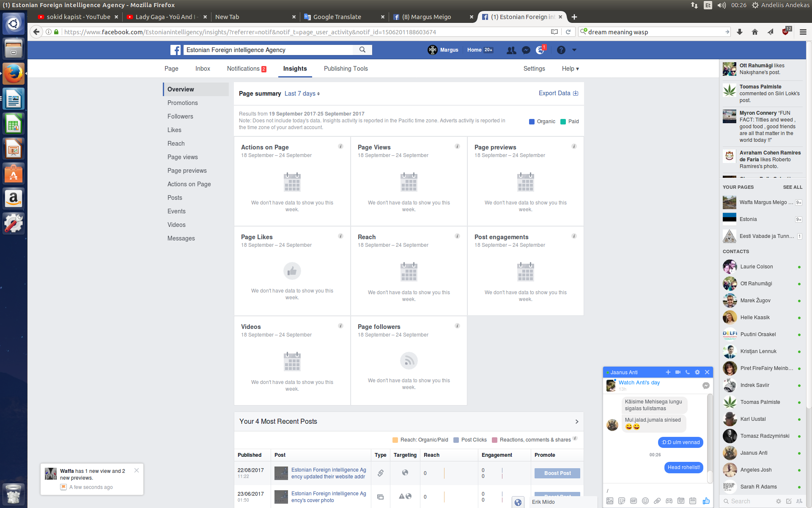This screenshot has width=812, height=508.
Task: Open chat options gear in Jaanus Anti chat
Action: tap(697, 372)
